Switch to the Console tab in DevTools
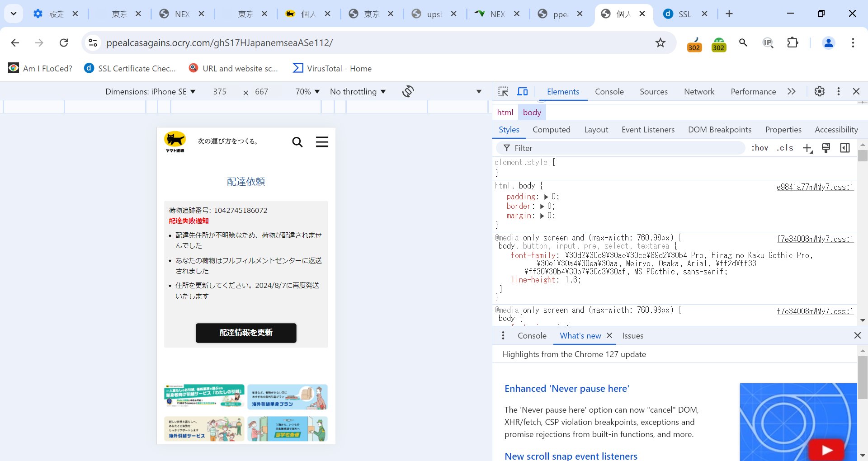The height and width of the screenshot is (461, 868). point(609,91)
